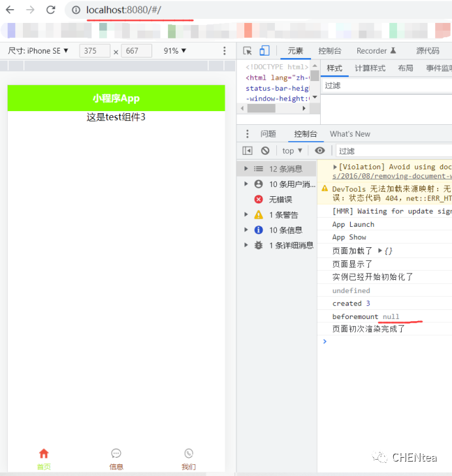
Task: Tap the 信息 message tab icon
Action: point(116,454)
